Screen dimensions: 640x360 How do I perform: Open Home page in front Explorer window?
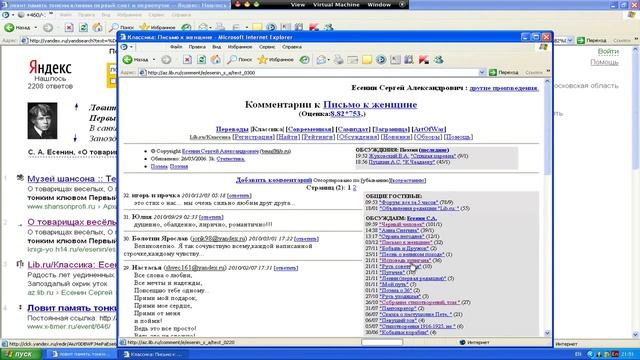[216, 60]
